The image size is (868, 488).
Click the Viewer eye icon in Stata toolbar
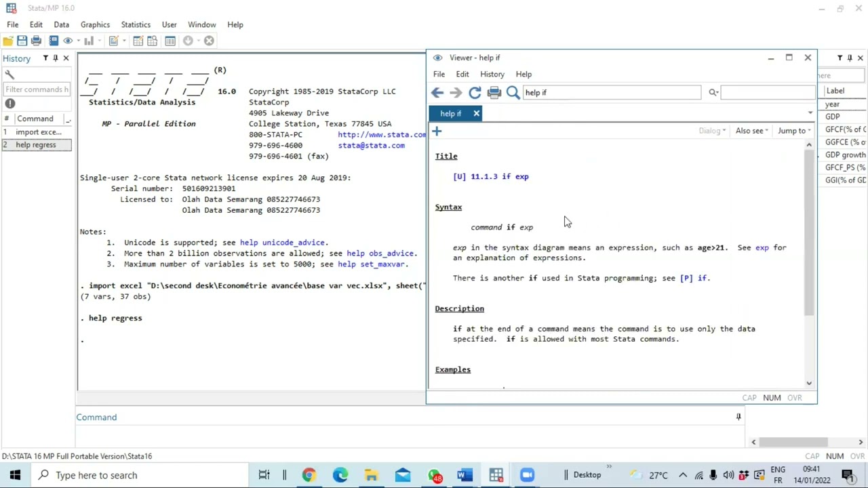pyautogui.click(x=68, y=41)
